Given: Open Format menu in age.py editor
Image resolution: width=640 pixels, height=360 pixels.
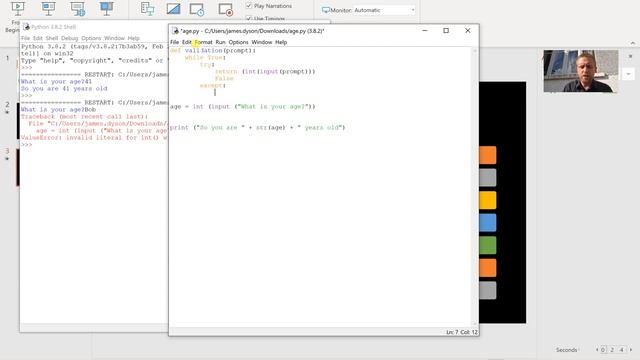Looking at the screenshot, I should tap(203, 42).
